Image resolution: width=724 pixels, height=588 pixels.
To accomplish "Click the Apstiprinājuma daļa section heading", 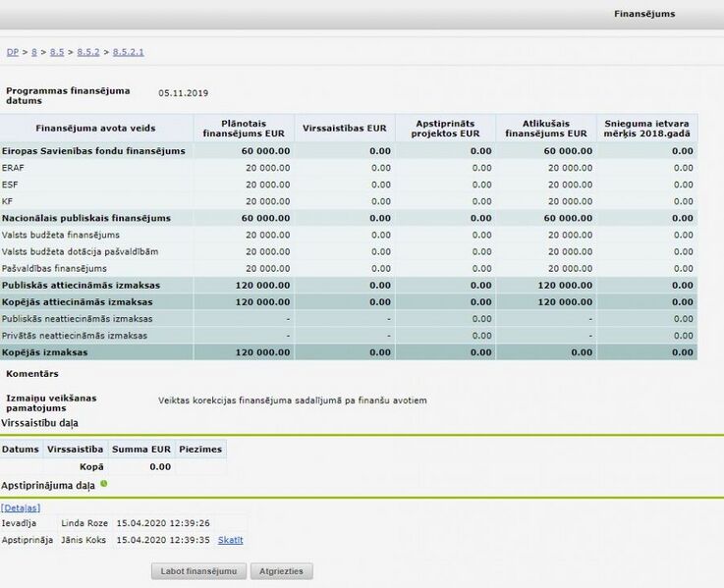I will (48, 486).
